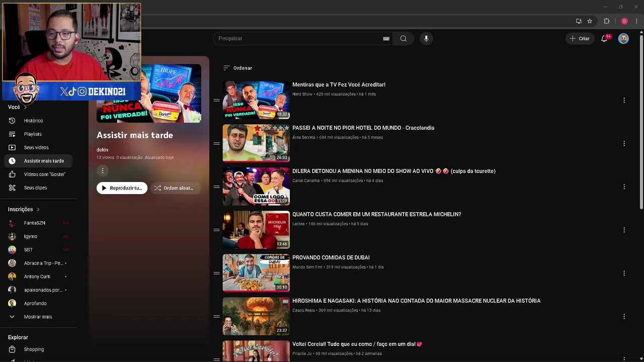Image resolution: width=644 pixels, height=362 pixels.
Task: Grab reorder handle of Mentiras que a TV
Action: [216, 101]
